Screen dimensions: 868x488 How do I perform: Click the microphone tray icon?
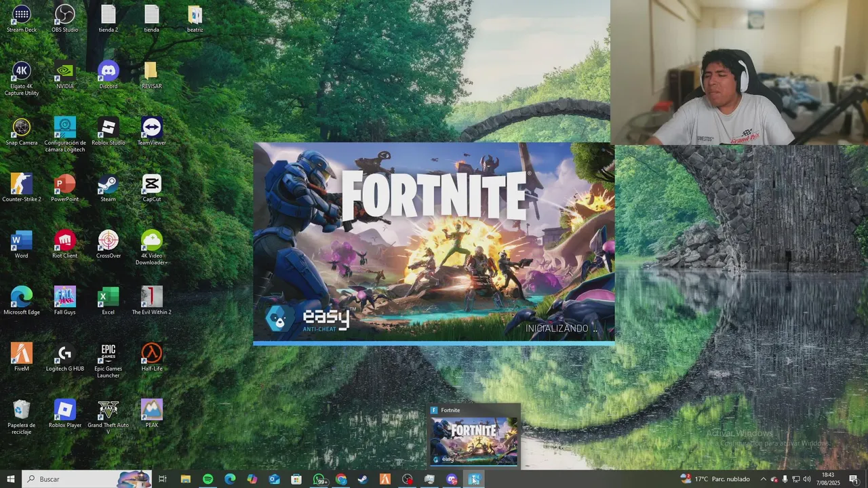click(785, 479)
